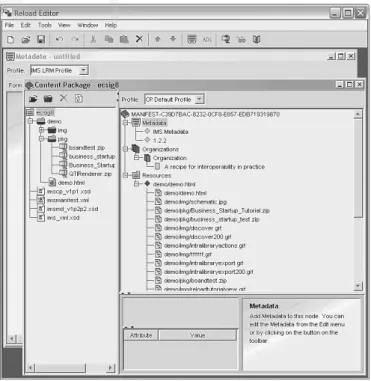Click closed-folder icon in Content Package toolbar

48,99
